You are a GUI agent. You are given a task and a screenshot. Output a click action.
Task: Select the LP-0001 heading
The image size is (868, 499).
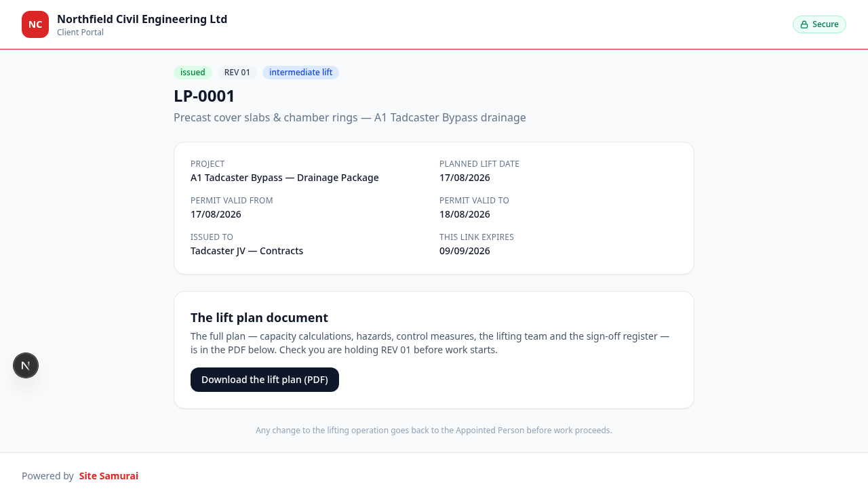click(204, 96)
